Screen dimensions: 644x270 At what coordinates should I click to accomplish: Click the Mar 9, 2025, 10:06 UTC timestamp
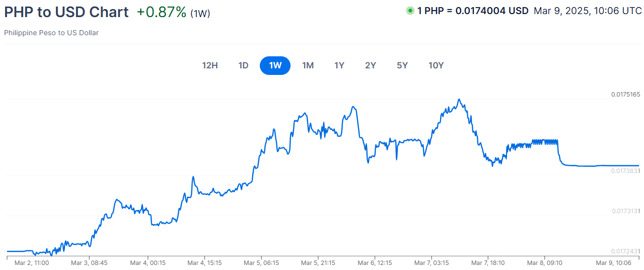tap(588, 11)
